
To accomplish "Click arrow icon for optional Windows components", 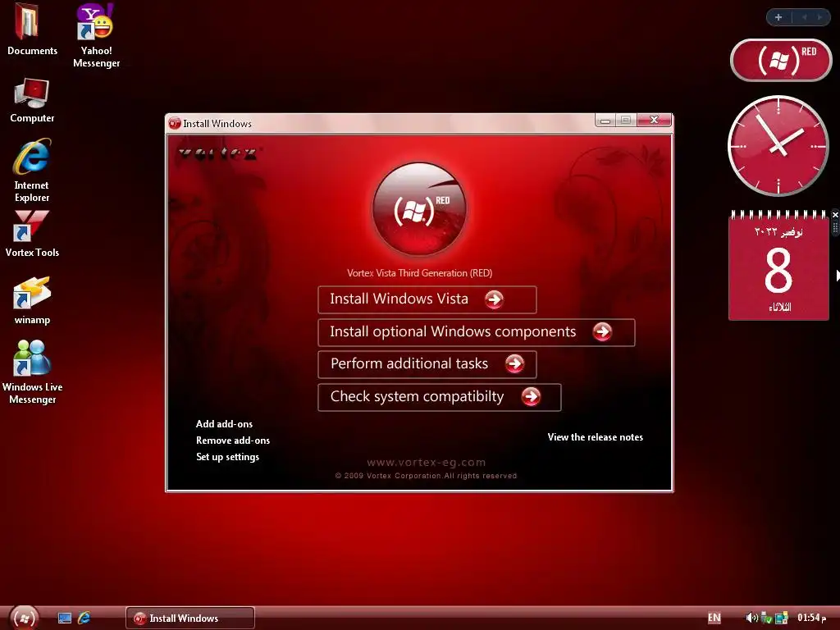I will point(602,331).
